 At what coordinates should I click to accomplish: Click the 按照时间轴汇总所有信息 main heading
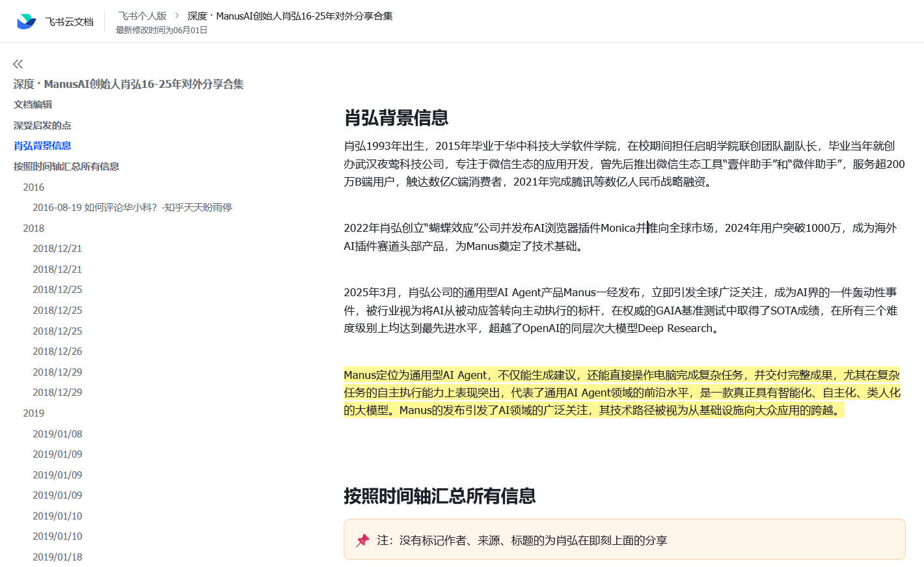pyautogui.click(x=440, y=496)
